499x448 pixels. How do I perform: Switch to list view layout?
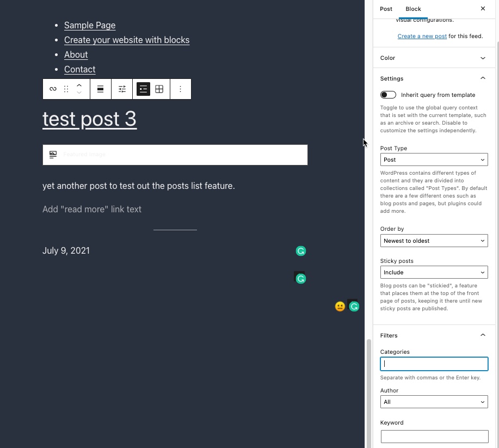[143, 89]
